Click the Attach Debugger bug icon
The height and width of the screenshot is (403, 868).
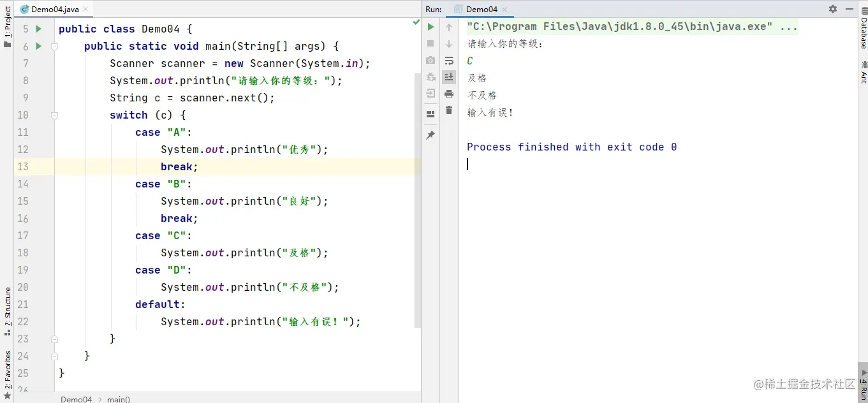[x=430, y=77]
